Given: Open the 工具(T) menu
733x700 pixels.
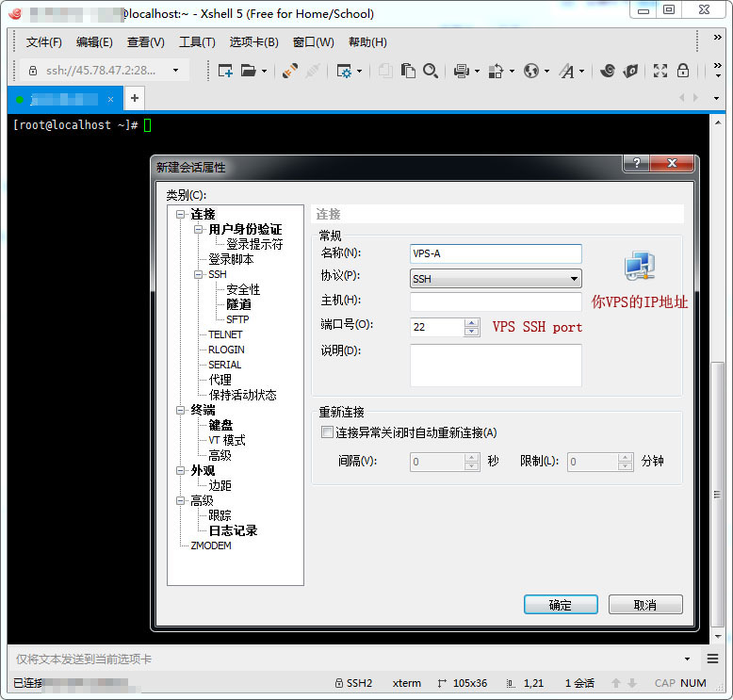Looking at the screenshot, I should 197,42.
